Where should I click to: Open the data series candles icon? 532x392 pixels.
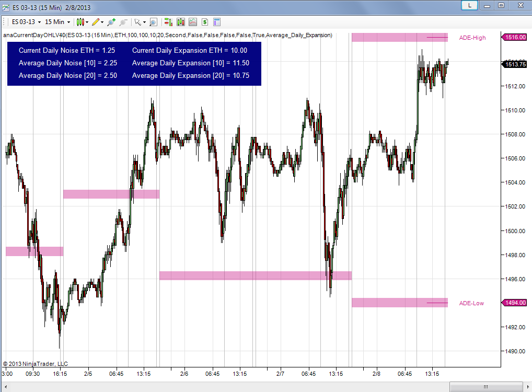click(x=180, y=22)
